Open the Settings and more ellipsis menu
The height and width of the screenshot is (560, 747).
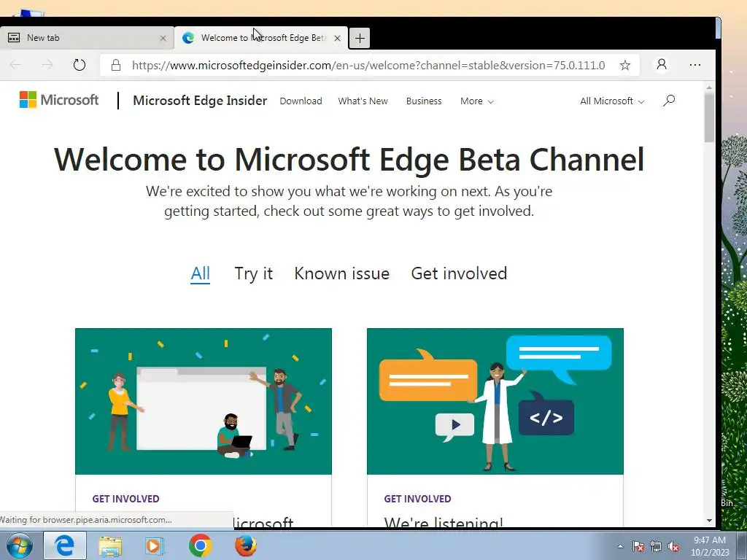click(x=695, y=65)
